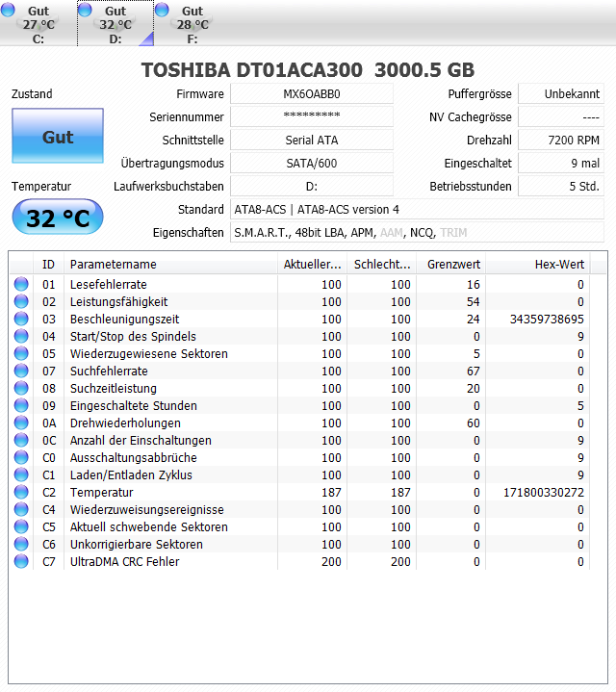Click status orb for Eingeschaltete Stunden
616x692 pixels.
(x=21, y=405)
